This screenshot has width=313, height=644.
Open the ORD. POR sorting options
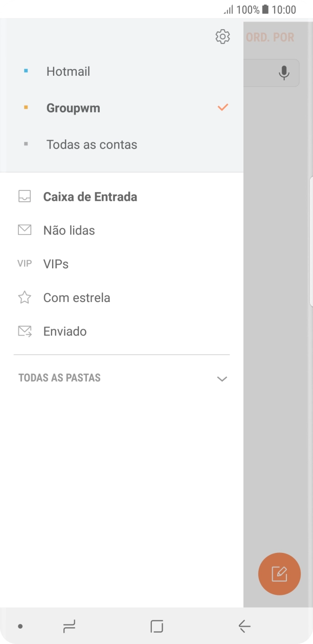coord(270,37)
